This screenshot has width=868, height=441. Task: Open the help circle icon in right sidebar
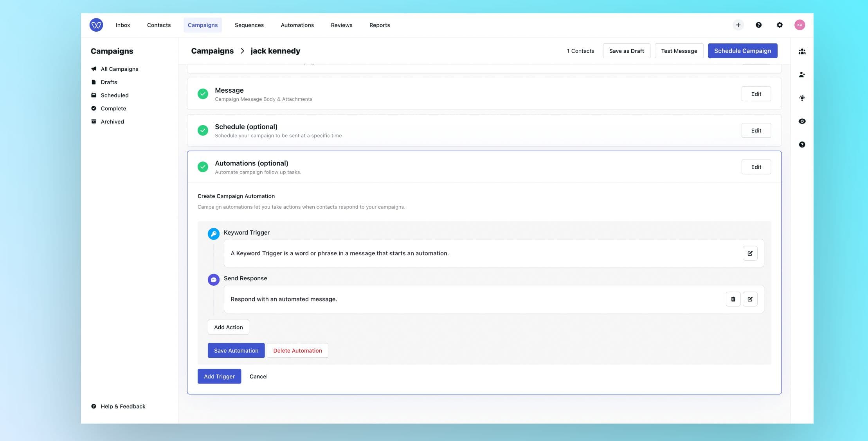point(802,144)
